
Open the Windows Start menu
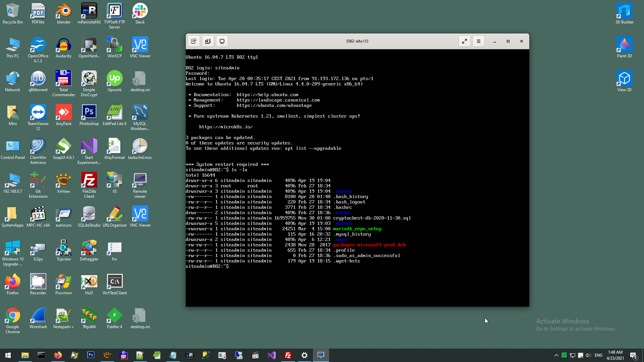8,355
